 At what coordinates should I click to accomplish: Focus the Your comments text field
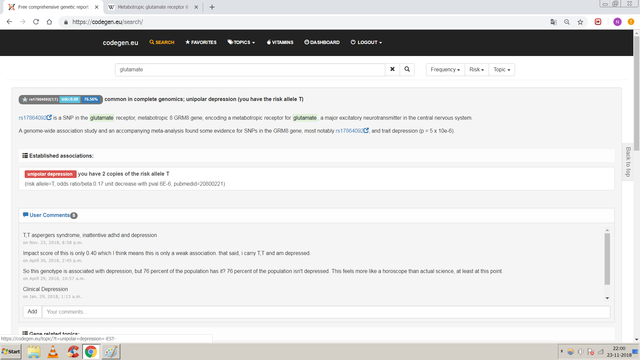click(326, 312)
